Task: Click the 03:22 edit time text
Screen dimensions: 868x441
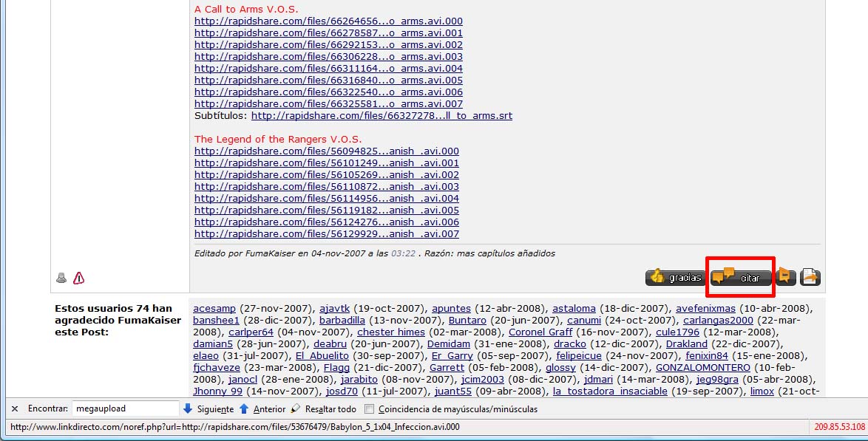Action: click(402, 253)
